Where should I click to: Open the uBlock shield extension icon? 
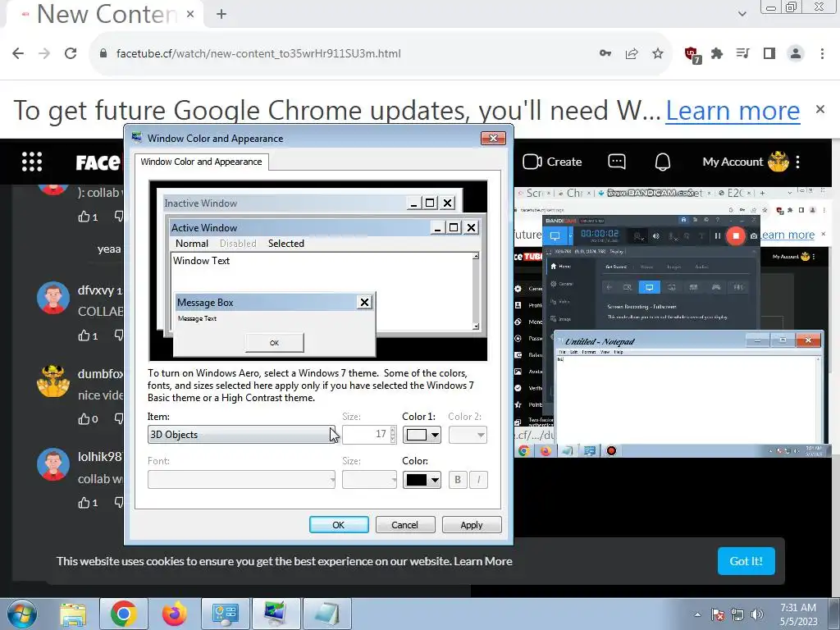click(692, 55)
